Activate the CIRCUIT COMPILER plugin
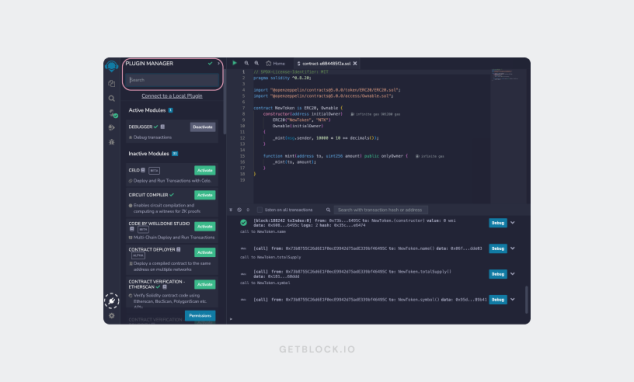The height and width of the screenshot is (382, 634). coord(205,195)
